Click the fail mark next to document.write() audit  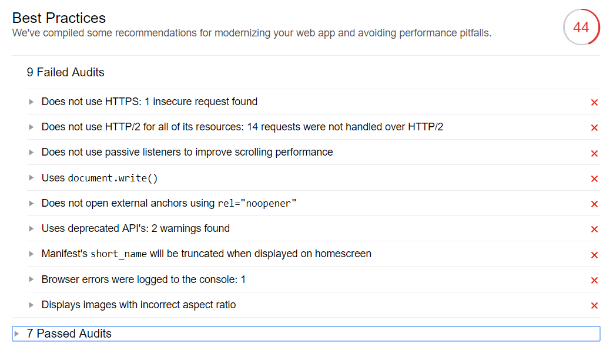click(594, 179)
